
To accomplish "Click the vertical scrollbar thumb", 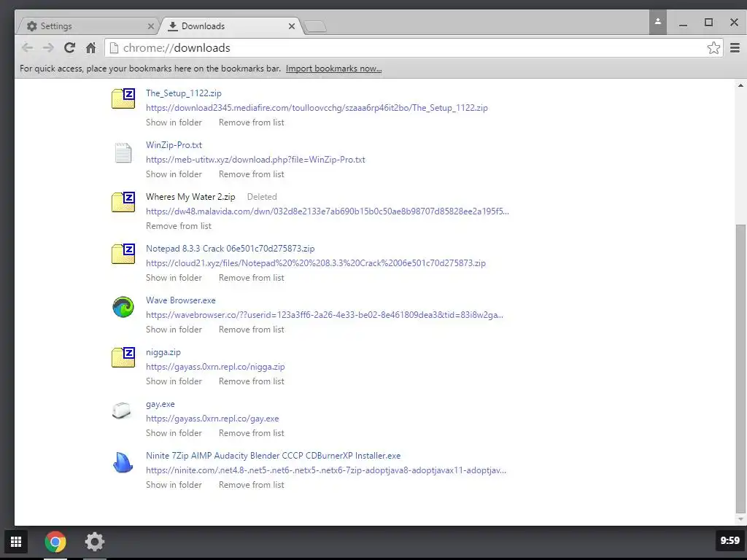I will [741, 367].
